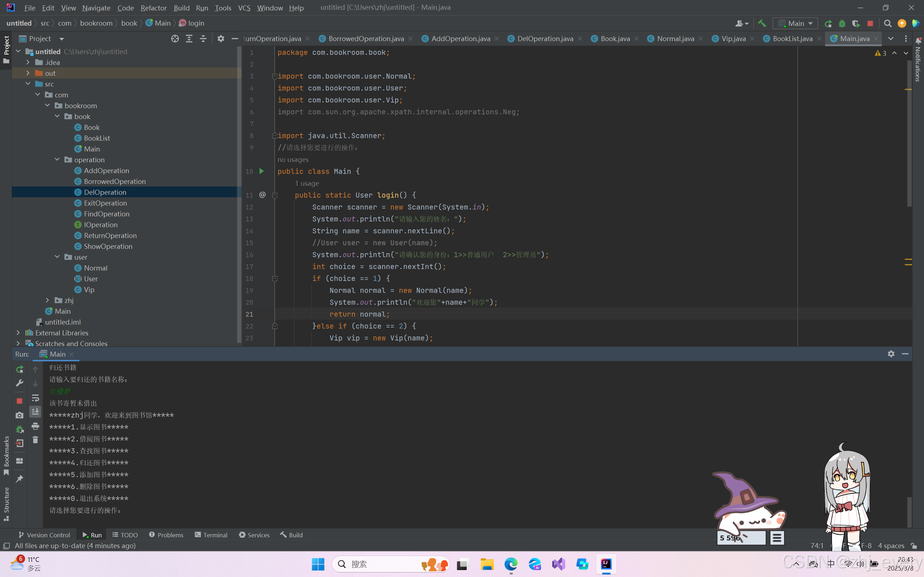This screenshot has width=924, height=577.
Task: Collapse the operation package node
Action: point(57,159)
